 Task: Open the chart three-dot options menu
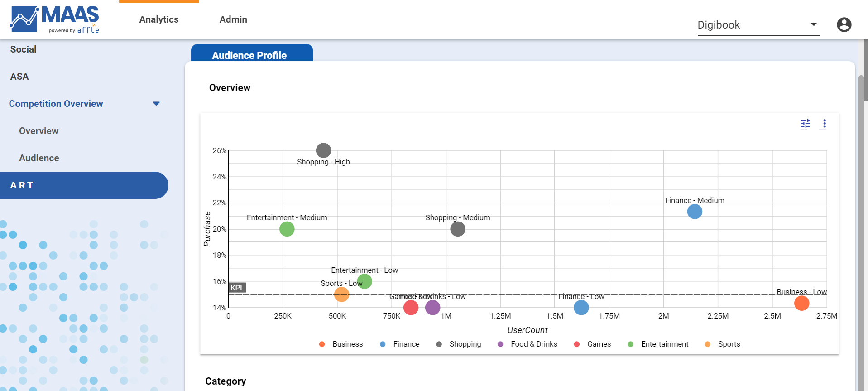pos(825,123)
